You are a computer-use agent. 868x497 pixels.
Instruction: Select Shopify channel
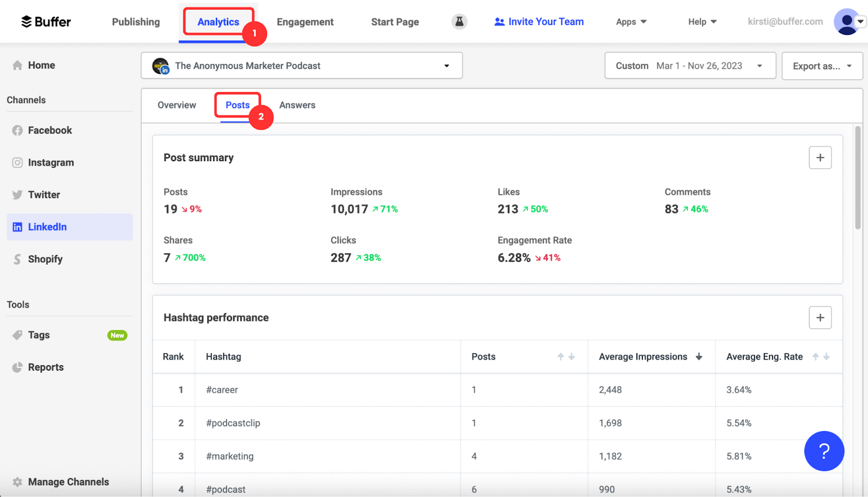(69, 259)
